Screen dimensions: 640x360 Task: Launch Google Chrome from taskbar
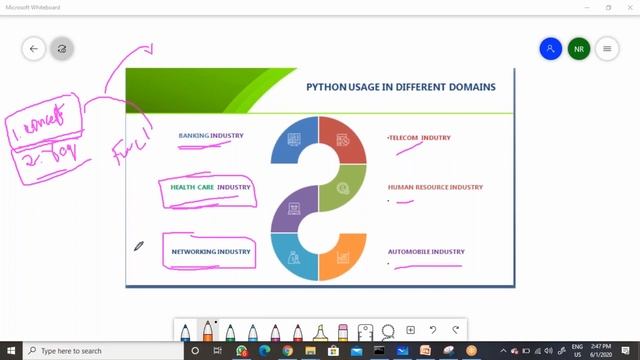(287, 351)
